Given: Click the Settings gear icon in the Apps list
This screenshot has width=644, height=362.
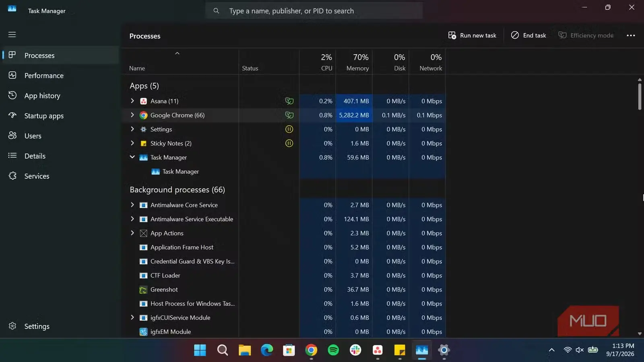Looking at the screenshot, I should (143, 129).
